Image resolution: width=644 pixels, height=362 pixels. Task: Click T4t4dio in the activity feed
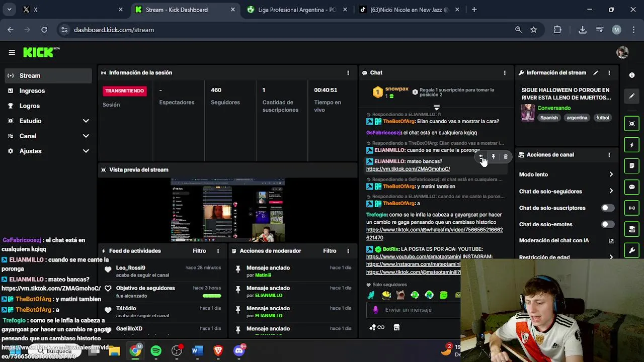click(x=126, y=308)
